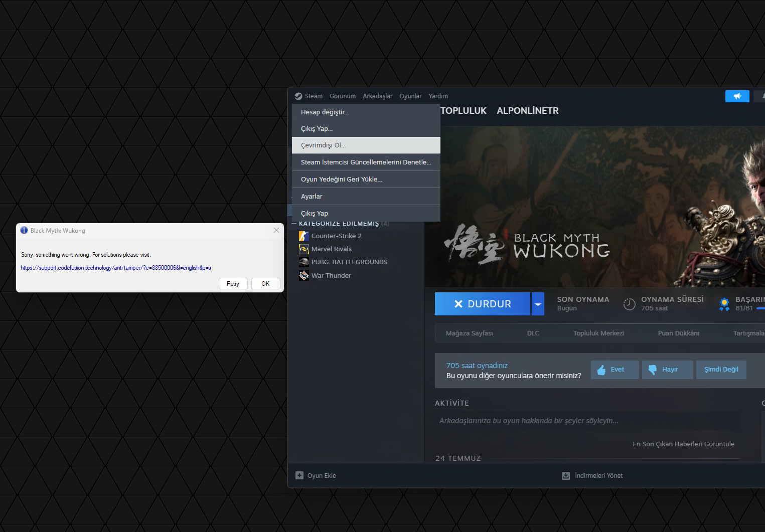Dismiss review prompt with Şimdi Değil
This screenshot has width=765, height=532.
coord(721,370)
